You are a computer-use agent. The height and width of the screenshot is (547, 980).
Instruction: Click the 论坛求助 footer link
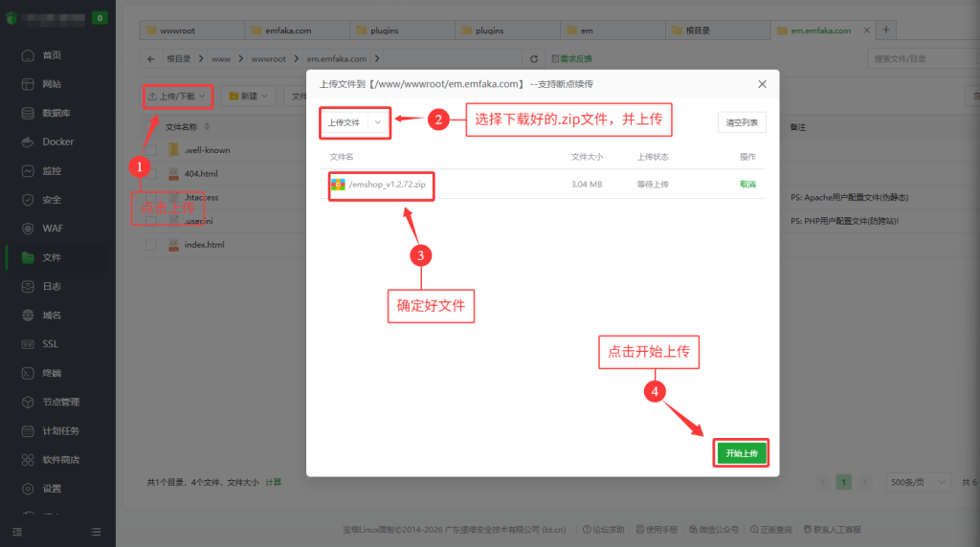click(603, 530)
